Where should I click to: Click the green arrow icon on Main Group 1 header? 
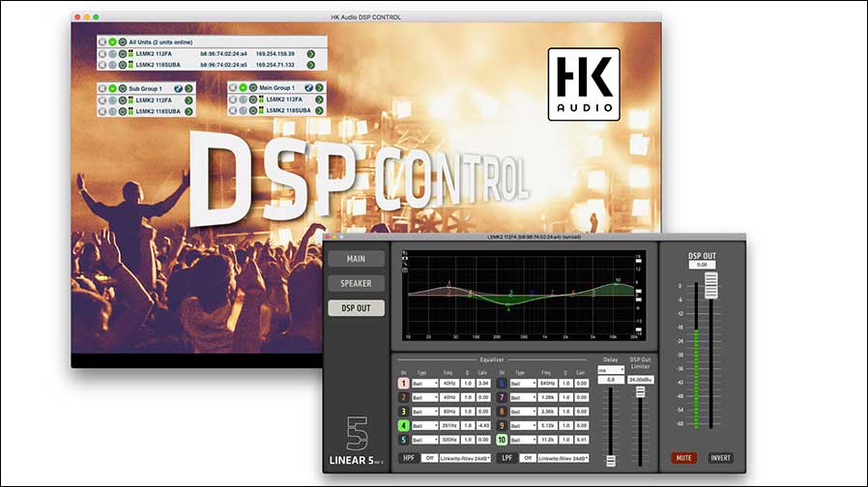pos(319,87)
